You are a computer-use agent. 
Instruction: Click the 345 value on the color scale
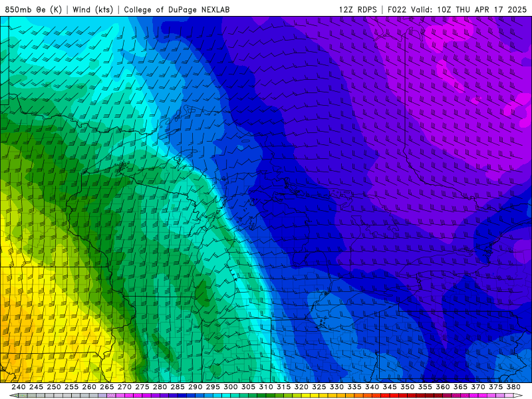(x=390, y=387)
